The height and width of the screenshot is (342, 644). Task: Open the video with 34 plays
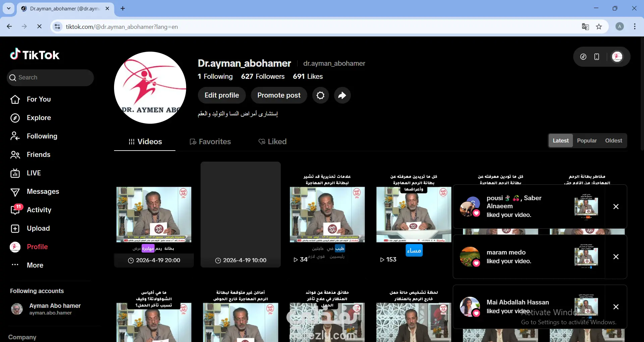(x=327, y=215)
